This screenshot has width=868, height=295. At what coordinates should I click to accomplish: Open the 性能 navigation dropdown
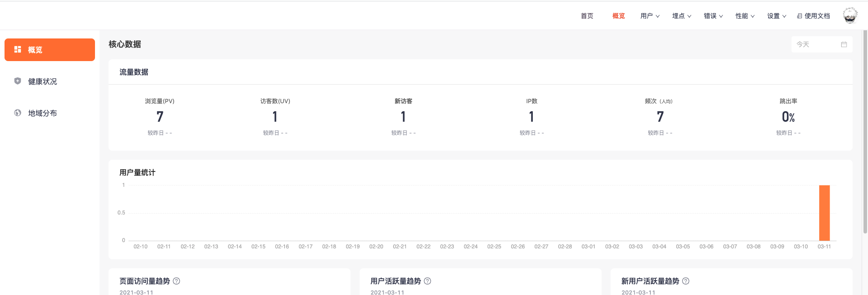click(x=745, y=16)
